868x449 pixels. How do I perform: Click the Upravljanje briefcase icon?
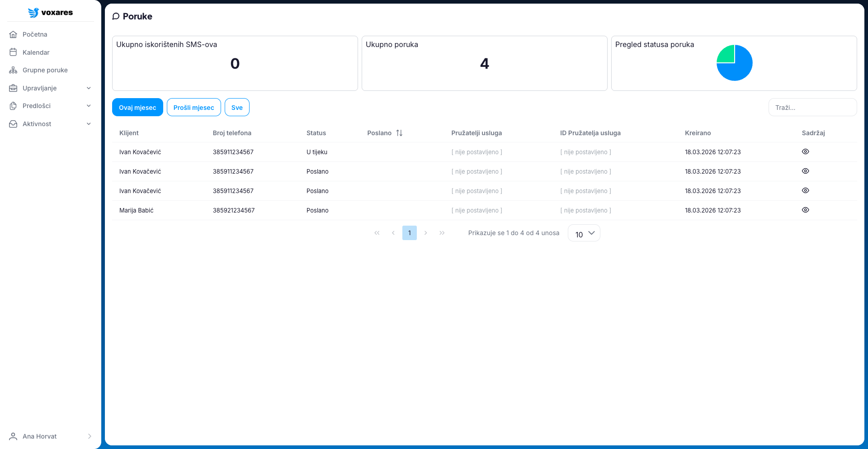coord(13,88)
